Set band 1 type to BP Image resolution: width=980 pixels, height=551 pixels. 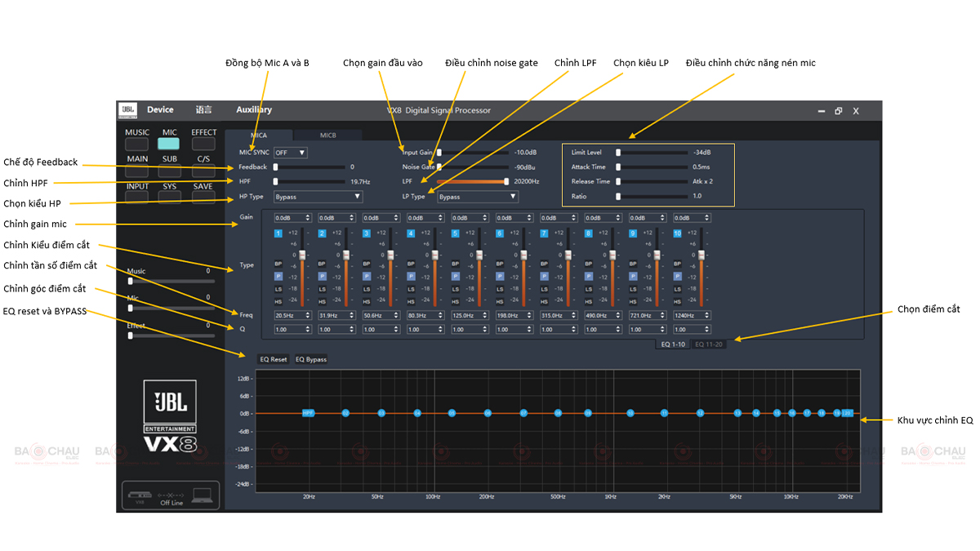coord(278,264)
